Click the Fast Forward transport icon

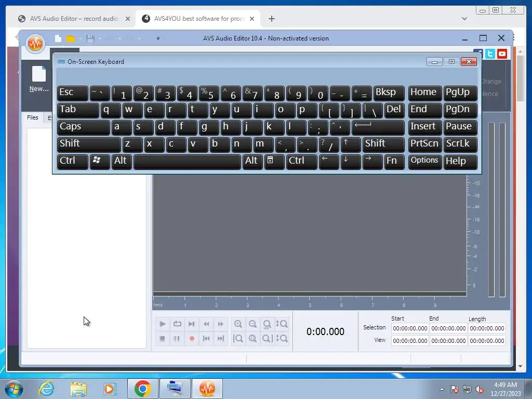(220, 324)
